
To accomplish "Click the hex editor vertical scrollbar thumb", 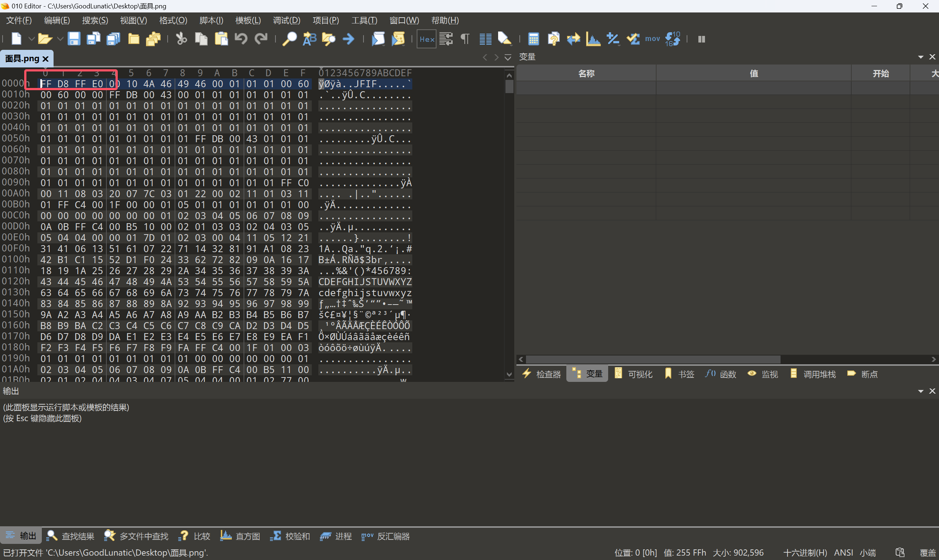I will click(x=509, y=86).
